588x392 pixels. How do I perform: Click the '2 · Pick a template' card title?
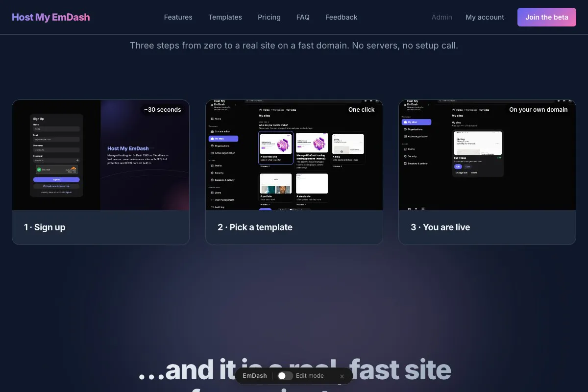(x=255, y=227)
